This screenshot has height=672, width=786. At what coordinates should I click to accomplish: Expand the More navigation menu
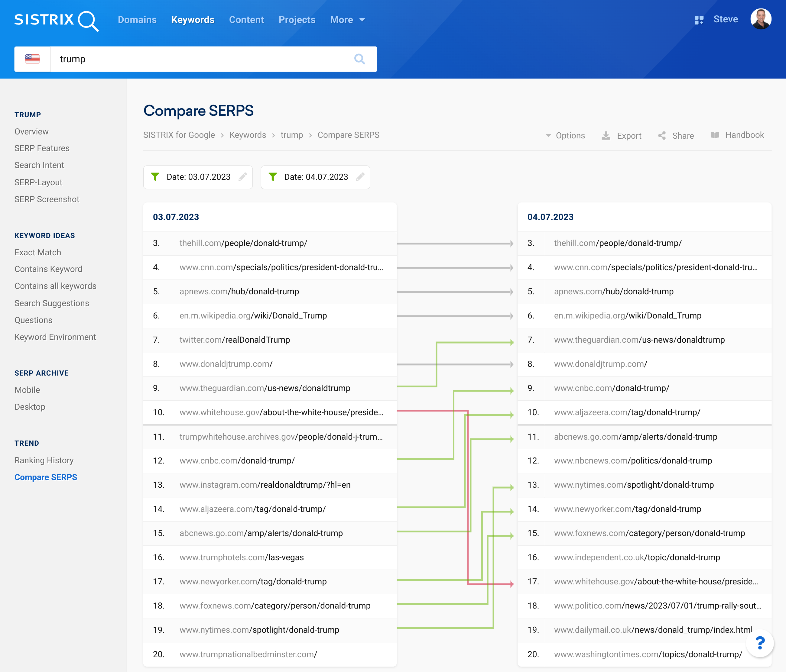347,19
